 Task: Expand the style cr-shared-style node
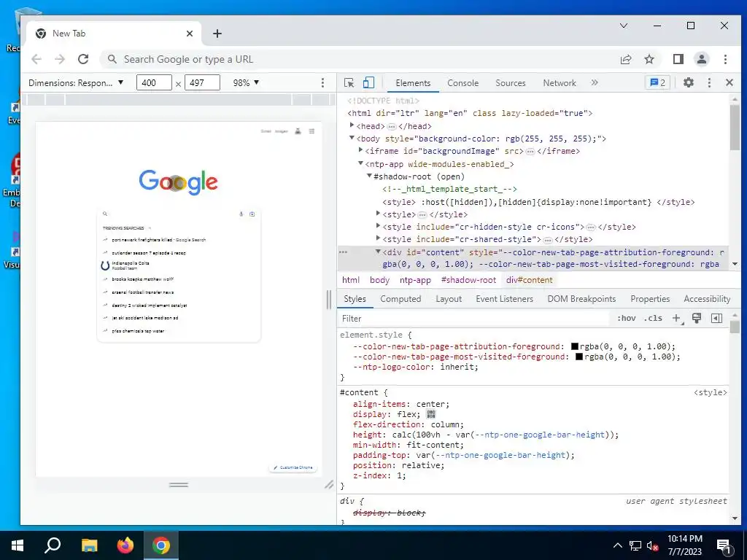(x=379, y=238)
